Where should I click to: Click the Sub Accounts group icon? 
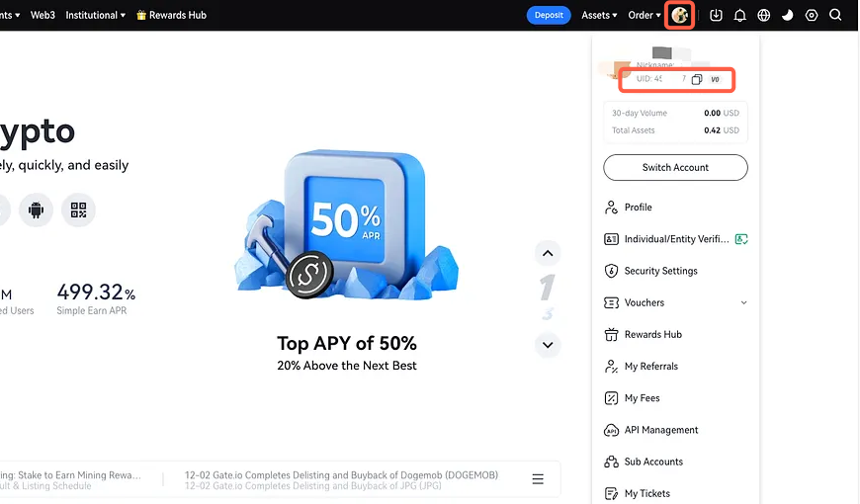coord(611,462)
